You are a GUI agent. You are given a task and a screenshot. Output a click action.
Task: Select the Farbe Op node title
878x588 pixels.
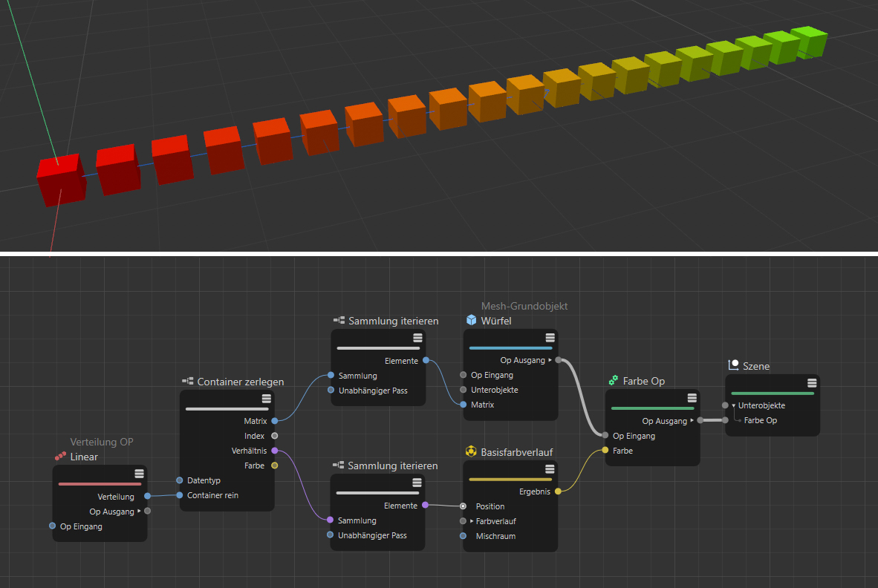pyautogui.click(x=643, y=381)
